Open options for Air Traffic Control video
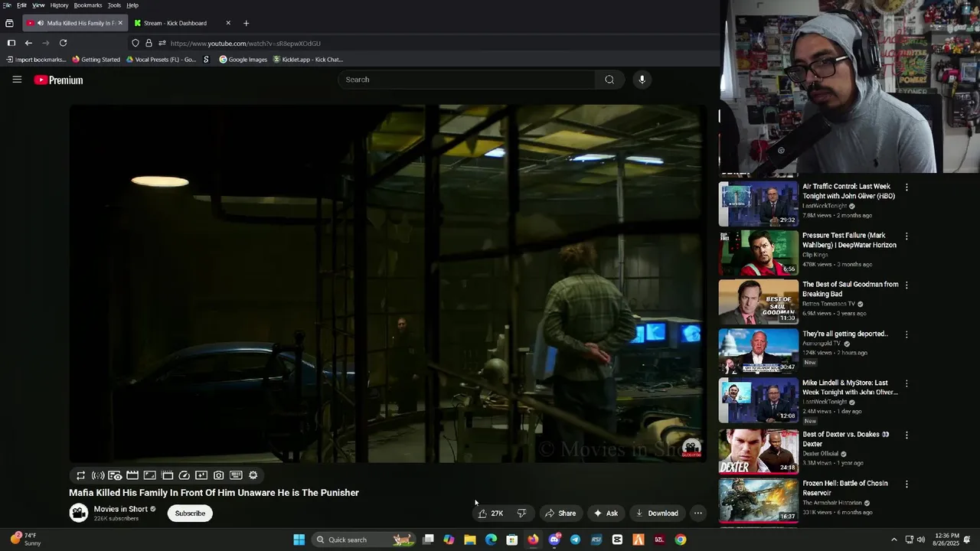 tap(906, 187)
